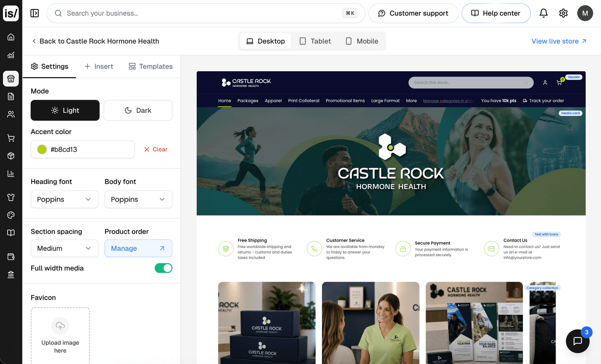The width and height of the screenshot is (601, 364).
Task: Open the t-shirt apparel sidebar icon
Action: (11, 197)
